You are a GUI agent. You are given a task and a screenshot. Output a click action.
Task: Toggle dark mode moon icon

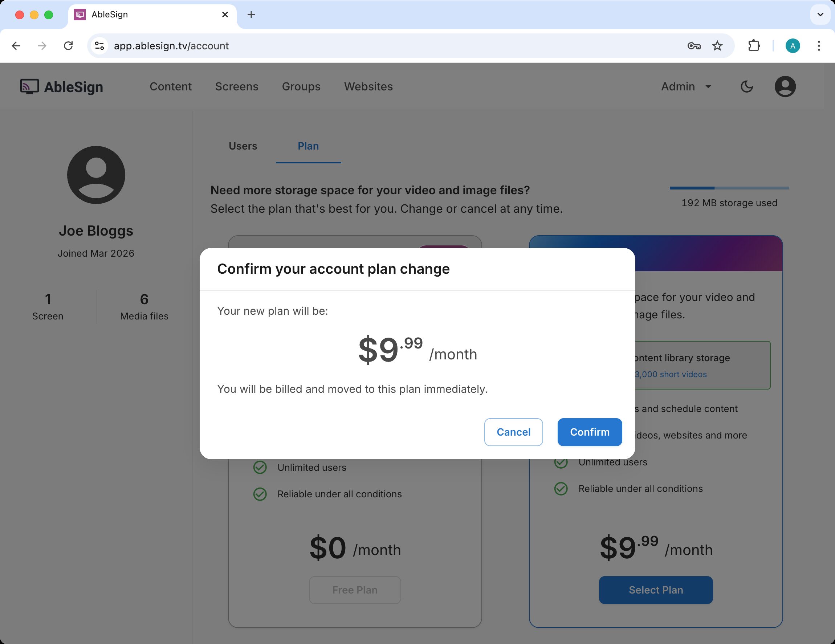point(746,87)
